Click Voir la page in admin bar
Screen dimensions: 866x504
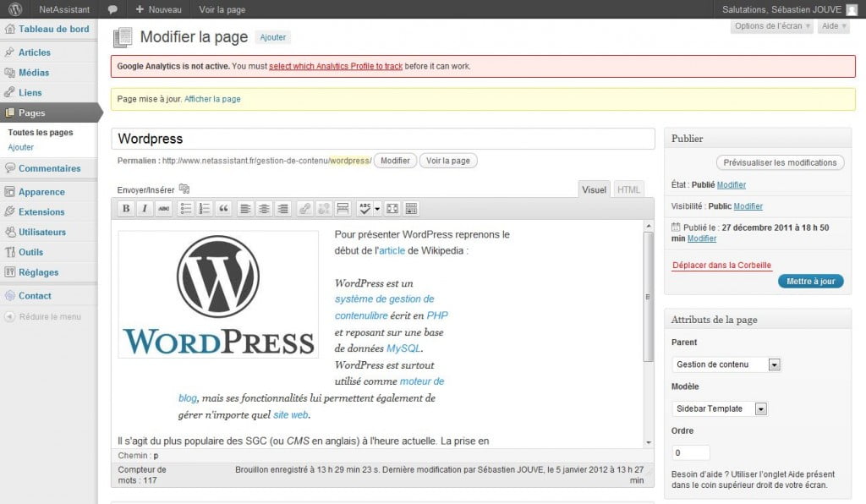tap(222, 9)
